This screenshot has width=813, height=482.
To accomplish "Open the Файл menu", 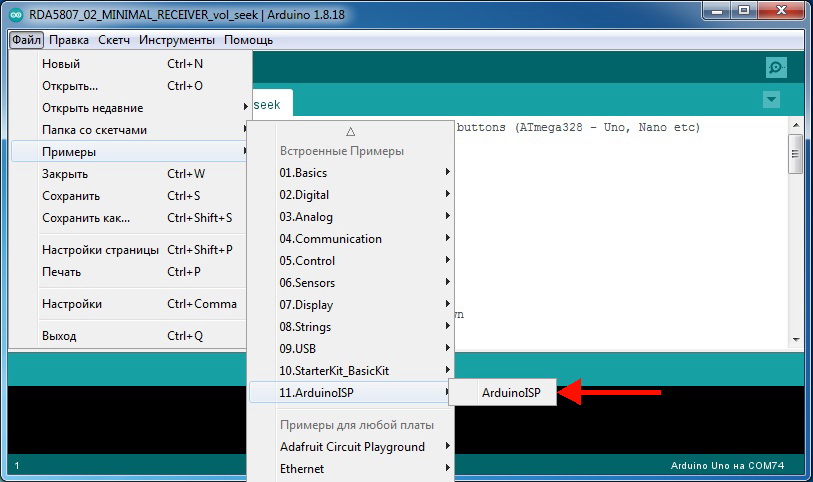I will coord(26,40).
